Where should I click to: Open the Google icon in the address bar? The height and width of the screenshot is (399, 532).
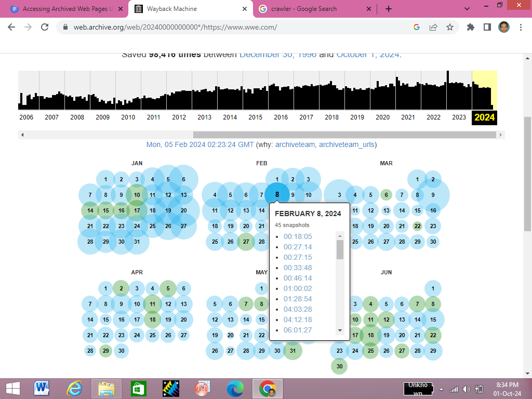click(417, 27)
